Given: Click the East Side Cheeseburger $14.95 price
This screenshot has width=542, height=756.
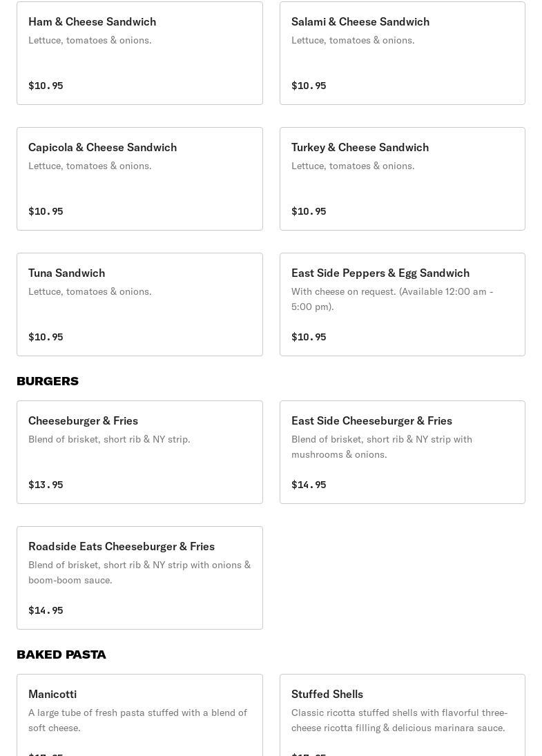Looking at the screenshot, I should [309, 485].
